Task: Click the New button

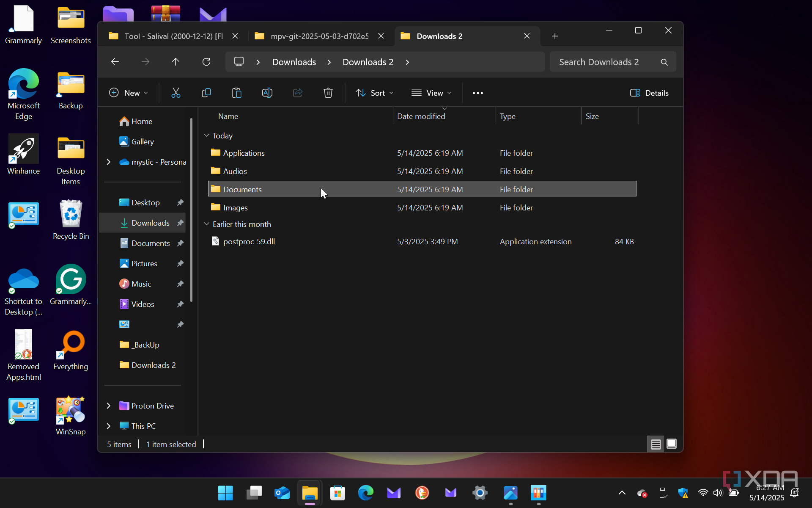Action: coord(129,93)
